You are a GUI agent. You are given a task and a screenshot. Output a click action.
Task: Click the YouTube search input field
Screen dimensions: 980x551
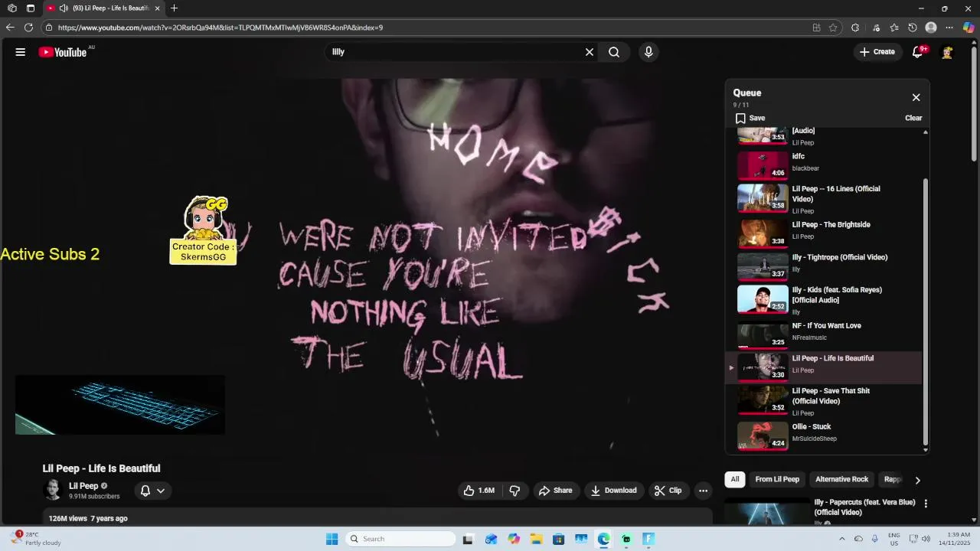click(x=456, y=52)
